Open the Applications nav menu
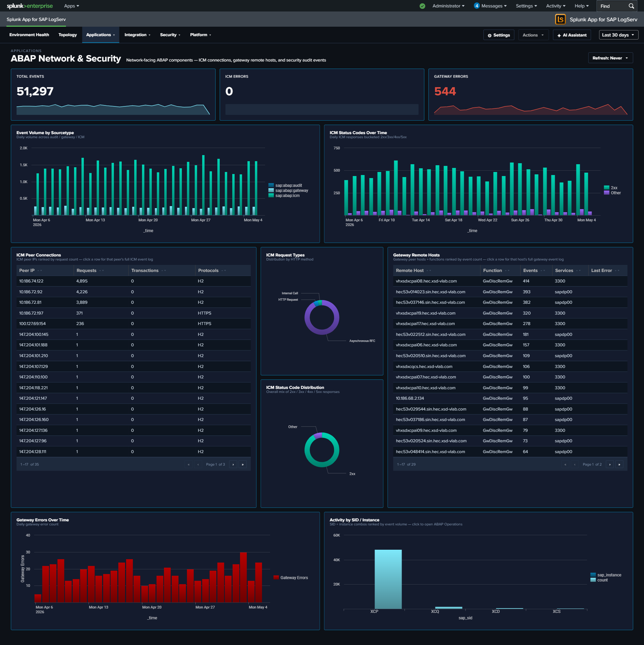 tap(100, 35)
